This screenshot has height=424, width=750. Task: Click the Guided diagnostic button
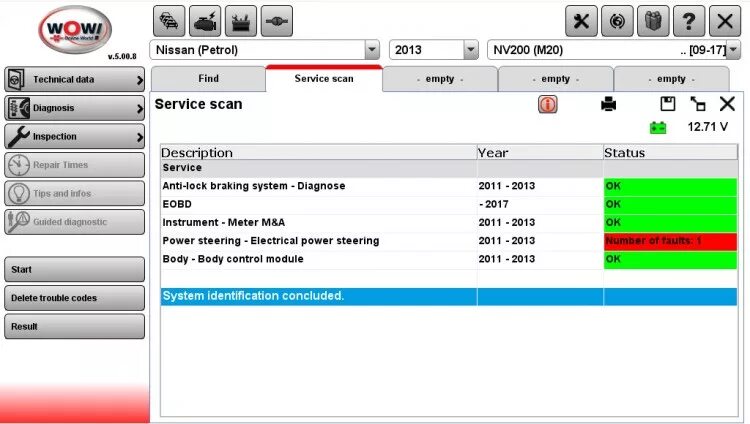pos(74,222)
